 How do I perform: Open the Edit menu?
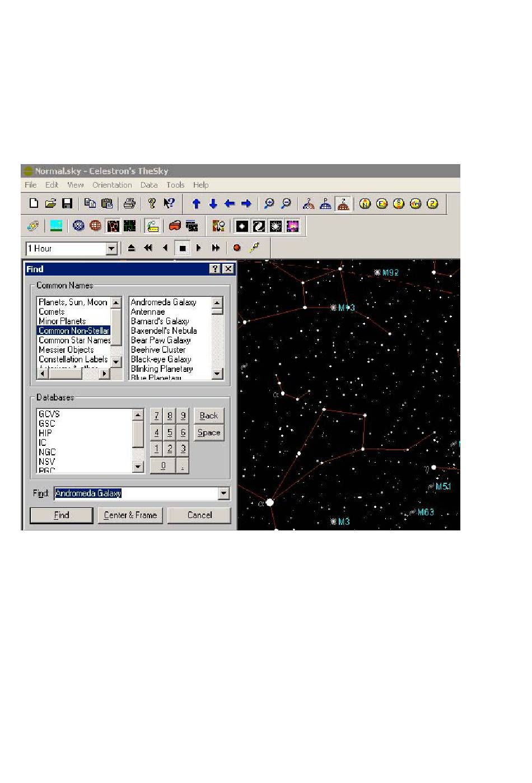[x=52, y=185]
